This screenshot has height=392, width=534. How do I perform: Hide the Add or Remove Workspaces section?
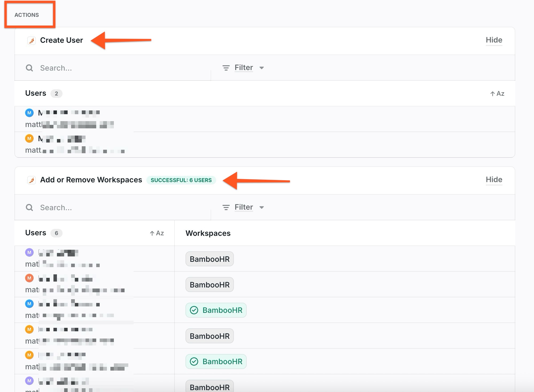point(494,180)
